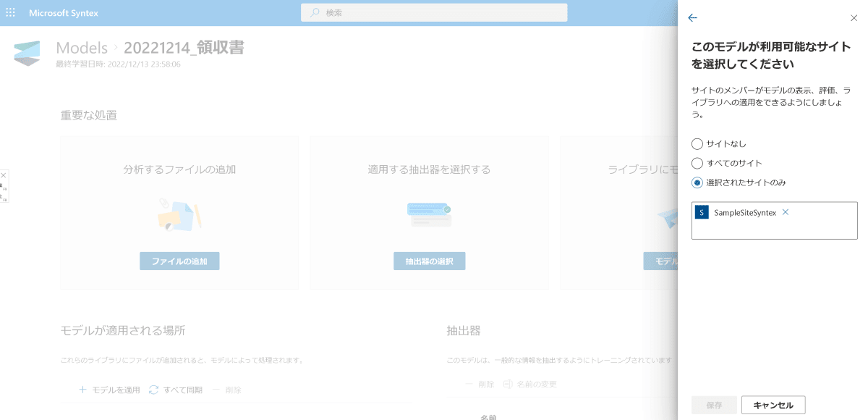Click the 抽出器の選択 button
868x420 pixels.
pyautogui.click(x=430, y=261)
